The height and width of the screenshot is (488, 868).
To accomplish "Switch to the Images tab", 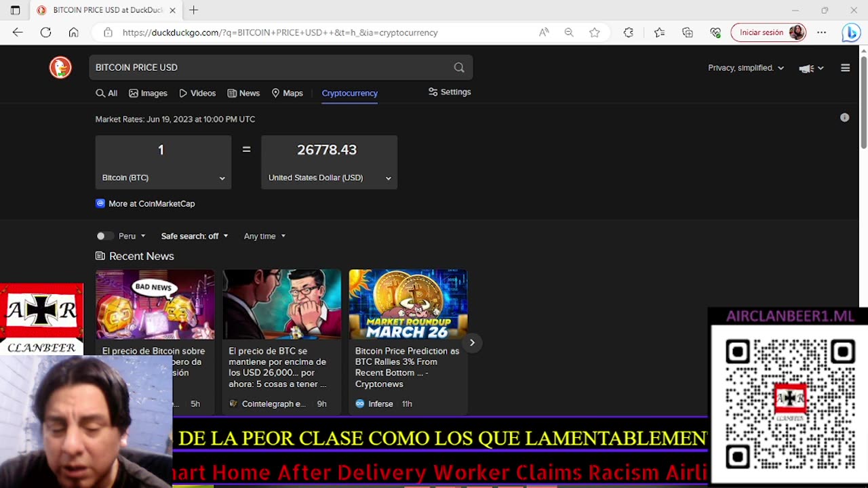I will (148, 94).
